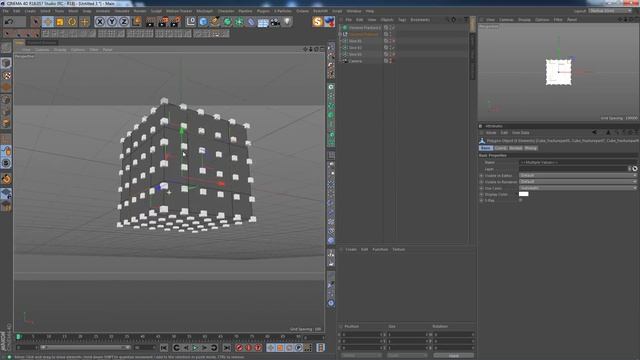Image resolution: width=640 pixels, height=360 pixels.
Task: Activate the Scale tool
Action: [x=60, y=22]
